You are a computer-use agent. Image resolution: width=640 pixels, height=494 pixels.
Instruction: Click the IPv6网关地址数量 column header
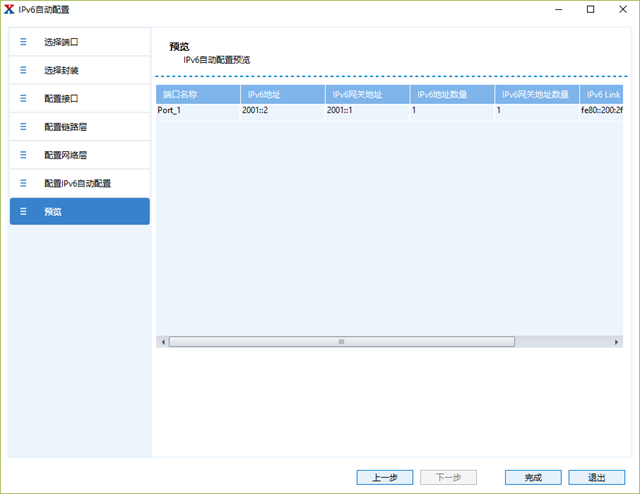point(537,94)
